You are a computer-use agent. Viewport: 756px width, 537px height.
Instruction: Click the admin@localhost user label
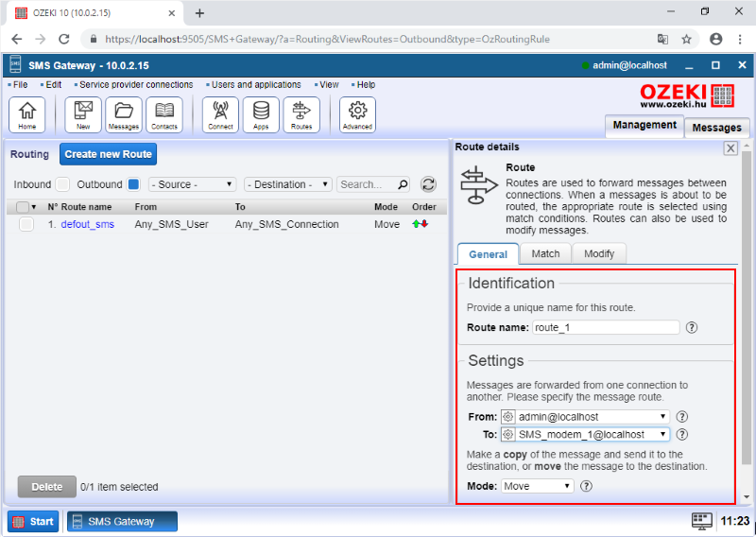pos(629,65)
